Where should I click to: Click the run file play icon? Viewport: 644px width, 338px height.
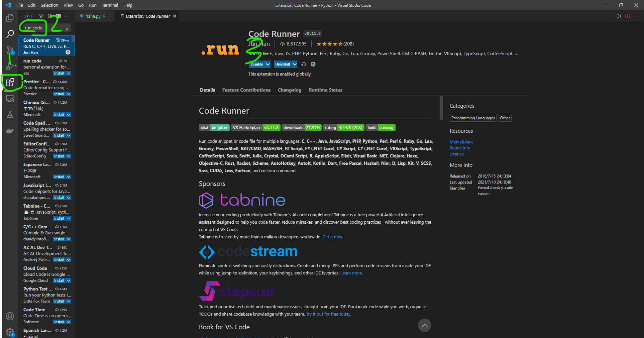(619, 16)
